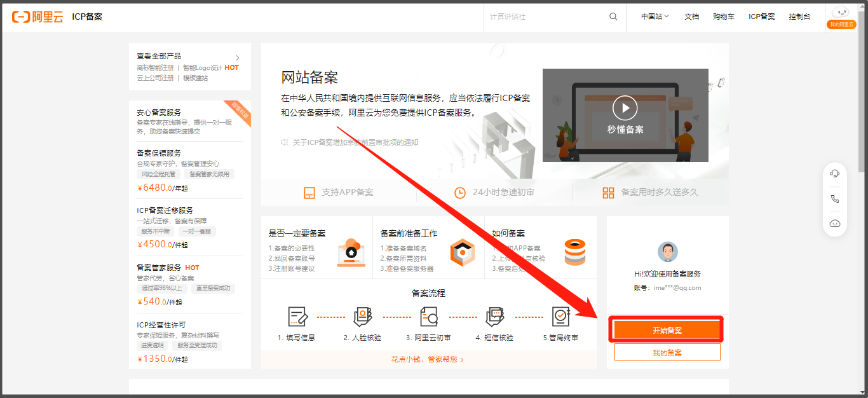Click the 直至备案成功 tag
This screenshot has height=398, width=868.
coord(214,289)
